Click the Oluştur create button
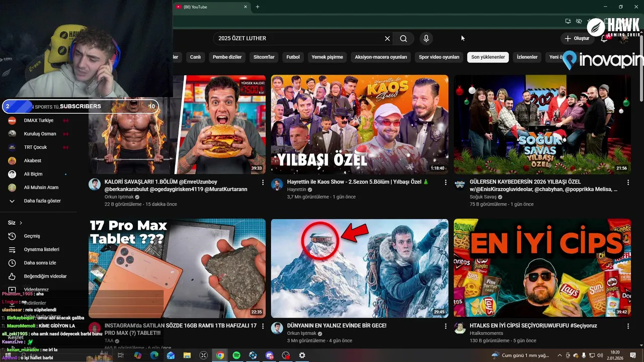The width and height of the screenshot is (644, 362). [577, 39]
